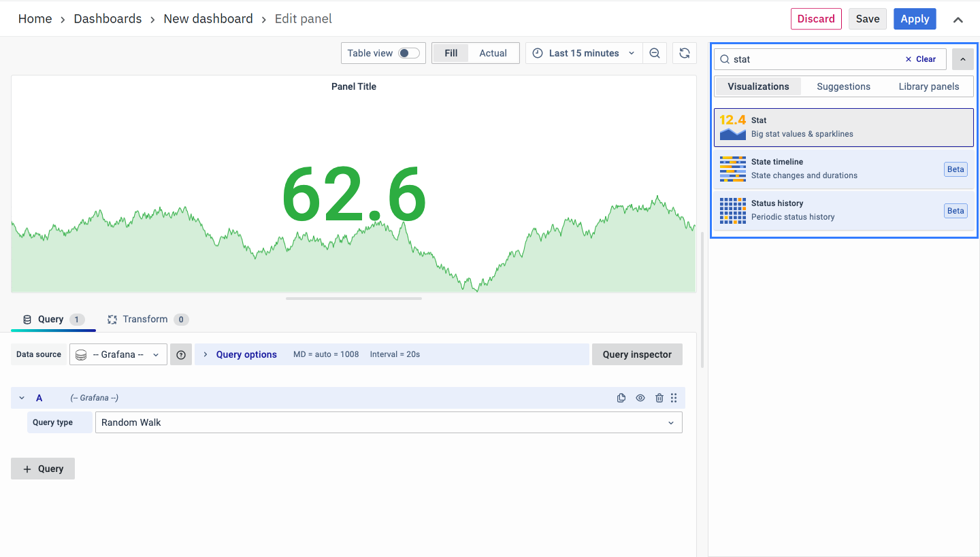The image size is (980, 557).
Task: Open the Grafana data source dropdown
Action: click(118, 354)
